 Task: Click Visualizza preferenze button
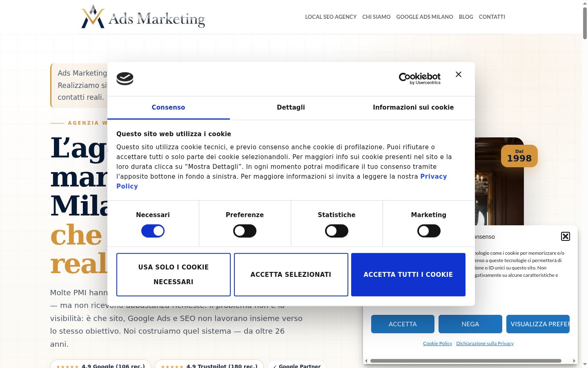(538, 324)
